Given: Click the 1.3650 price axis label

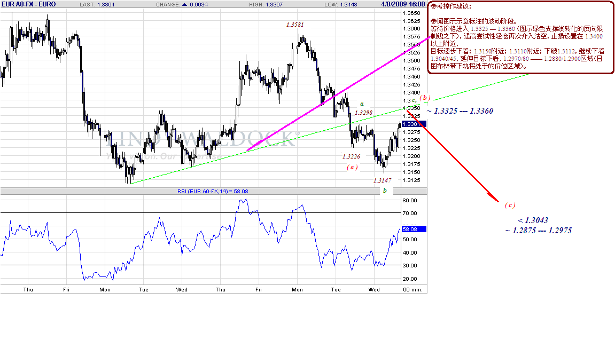Looking at the screenshot, I should tap(411, 13).
